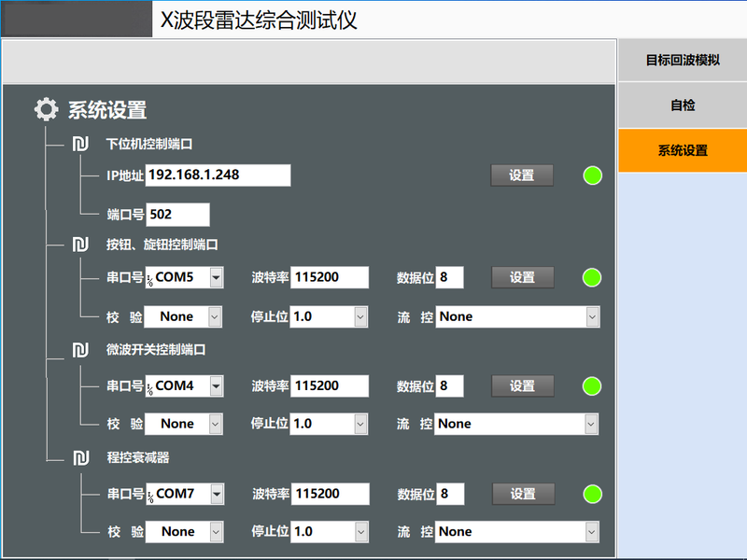Viewport: 747px width, 560px height.
Task: Open the COM5 serial port dropdown
Action: [x=216, y=277]
